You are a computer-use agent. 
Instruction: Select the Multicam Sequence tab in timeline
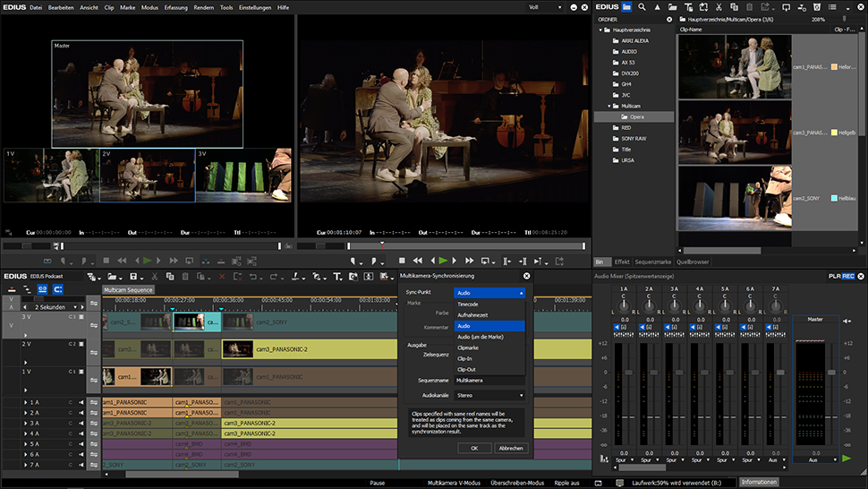tap(128, 289)
